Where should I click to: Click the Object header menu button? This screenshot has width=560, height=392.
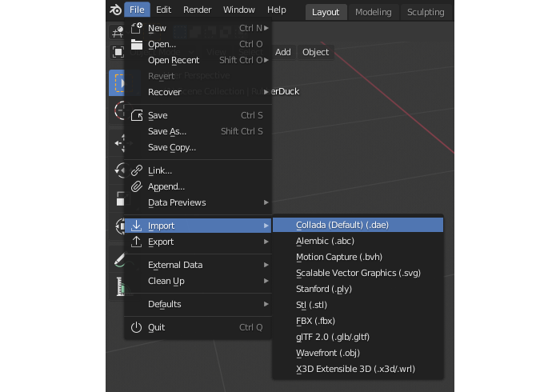point(315,52)
